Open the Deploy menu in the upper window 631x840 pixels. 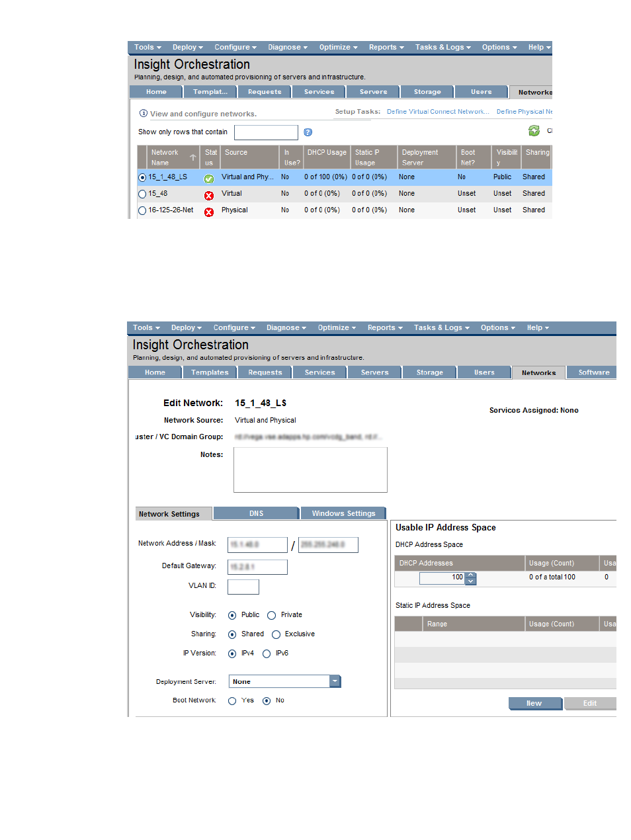(x=188, y=47)
